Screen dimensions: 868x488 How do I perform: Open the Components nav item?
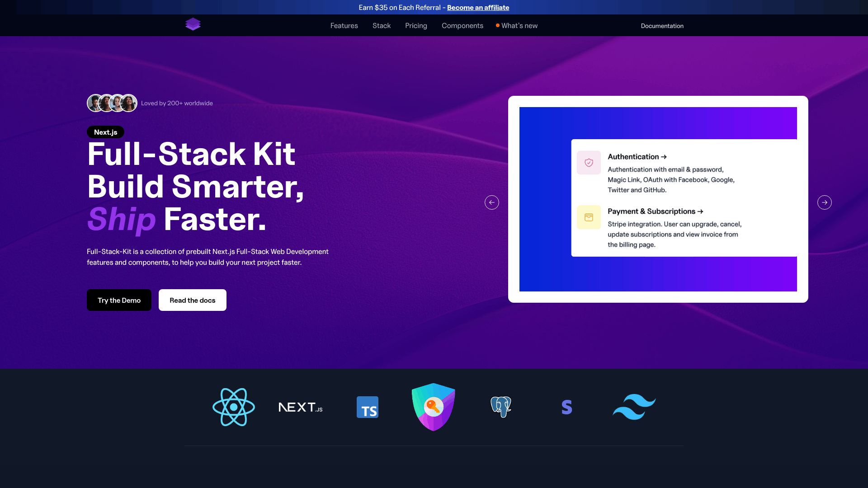(x=462, y=26)
